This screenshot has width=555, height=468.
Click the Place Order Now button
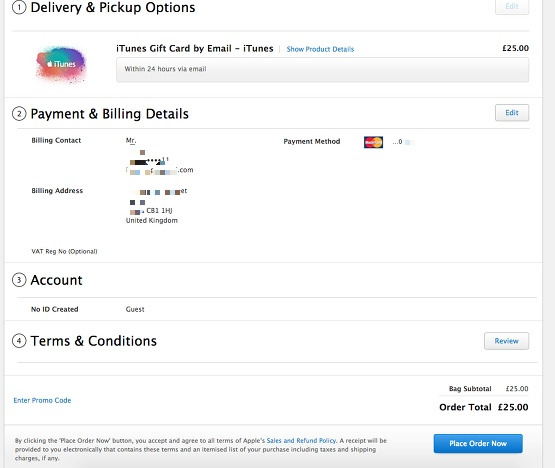pos(478,444)
